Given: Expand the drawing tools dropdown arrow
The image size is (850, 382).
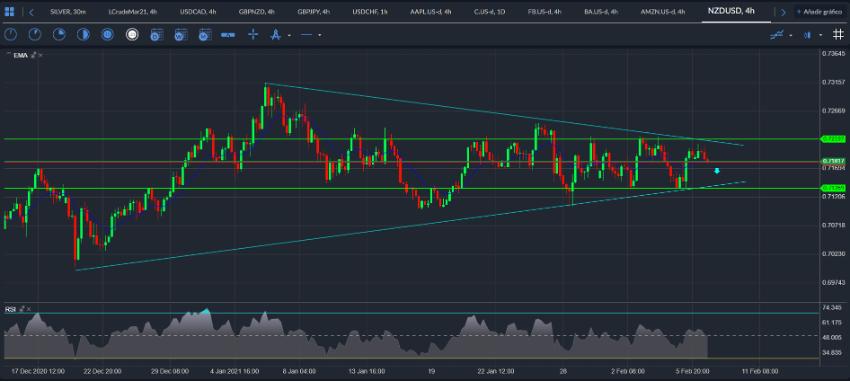Looking at the screenshot, I should (289, 35).
